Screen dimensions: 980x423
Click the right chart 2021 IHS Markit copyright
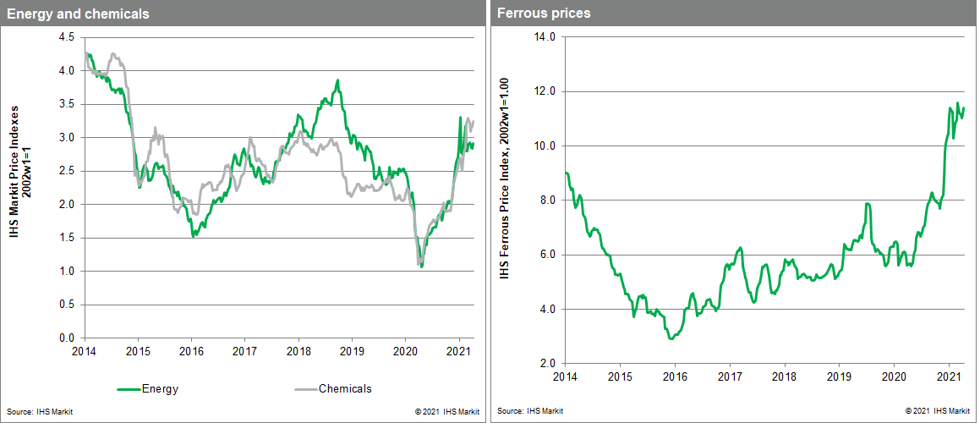938,412
